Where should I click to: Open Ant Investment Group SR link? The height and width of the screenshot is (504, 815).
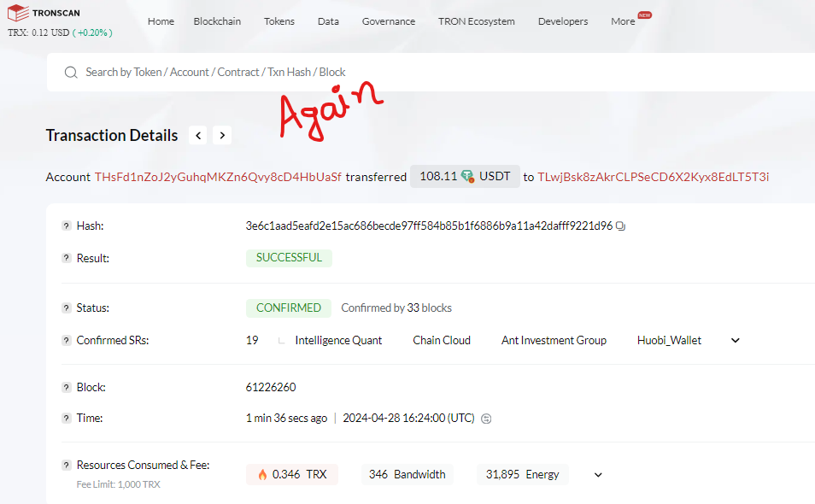tap(554, 341)
